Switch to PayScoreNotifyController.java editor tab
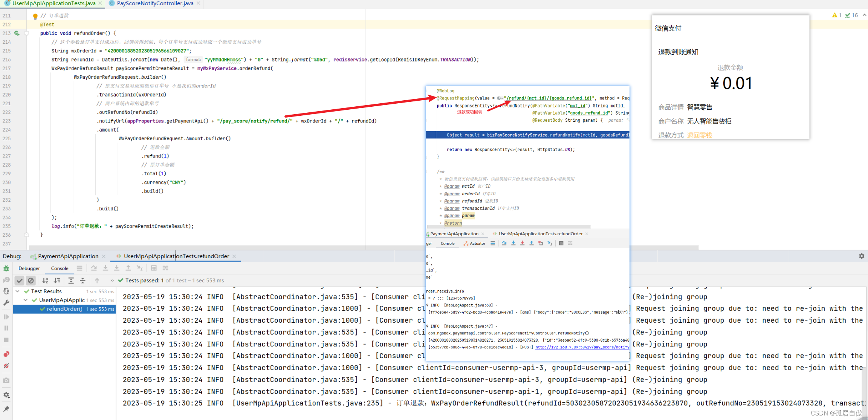Screen dimensions: 868x420 155,3
